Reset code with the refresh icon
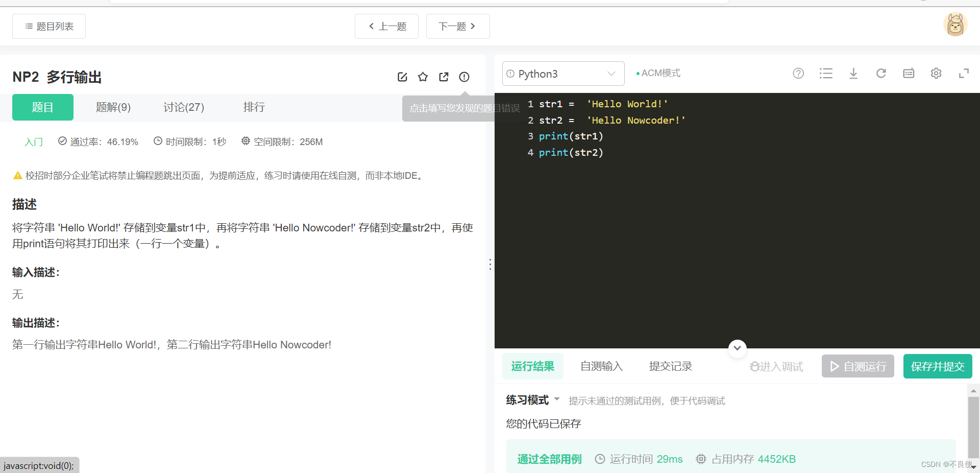 (x=881, y=74)
